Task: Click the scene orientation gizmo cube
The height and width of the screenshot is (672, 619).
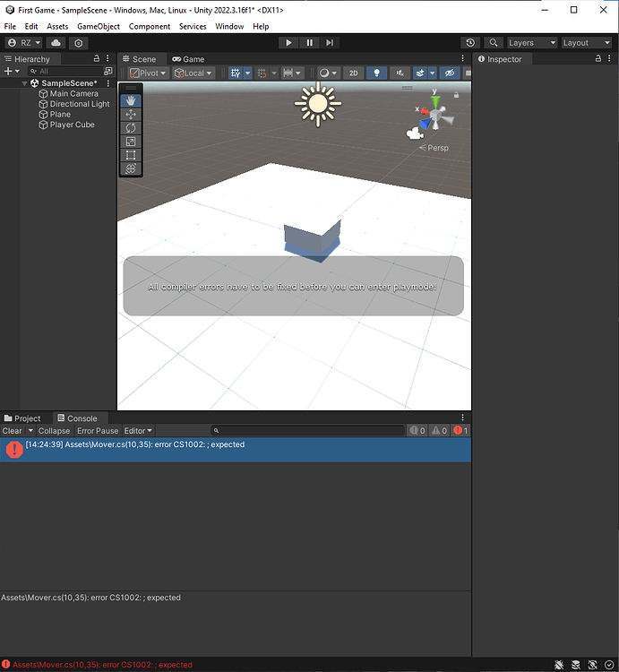Action: click(436, 116)
